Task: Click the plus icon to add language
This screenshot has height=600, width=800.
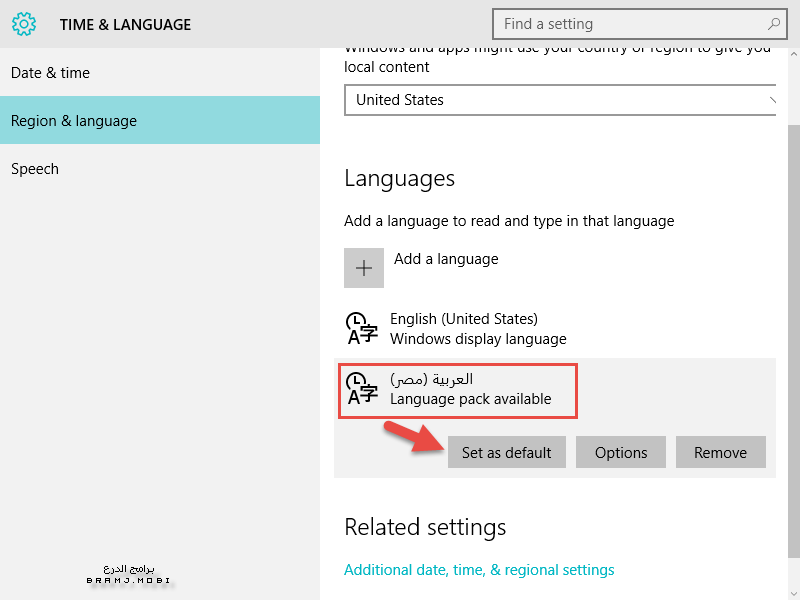Action: (364, 268)
